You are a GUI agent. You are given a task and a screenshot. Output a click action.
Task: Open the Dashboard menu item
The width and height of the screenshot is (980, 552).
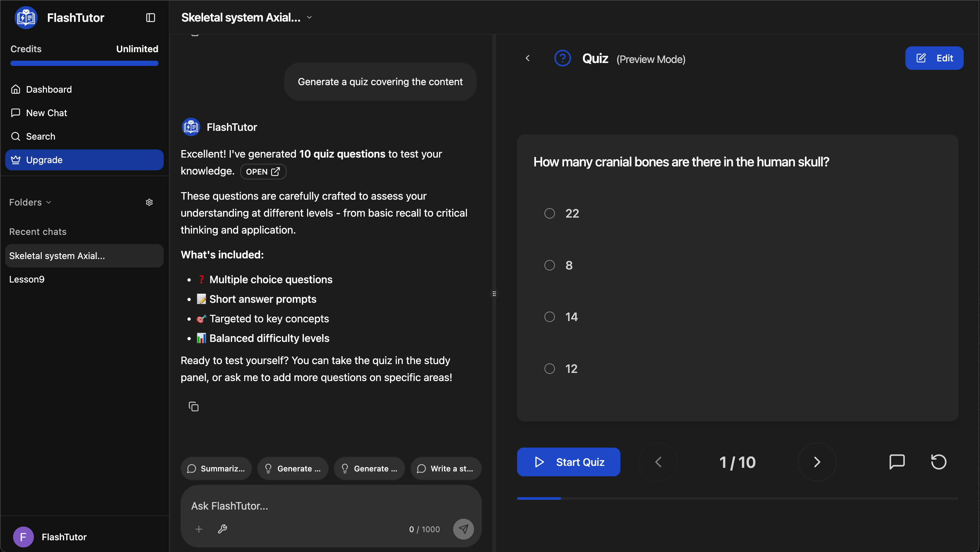point(49,89)
